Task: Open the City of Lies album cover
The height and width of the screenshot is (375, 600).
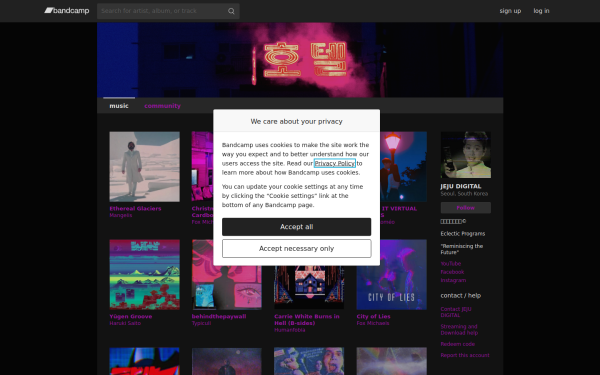Action: tap(392, 275)
